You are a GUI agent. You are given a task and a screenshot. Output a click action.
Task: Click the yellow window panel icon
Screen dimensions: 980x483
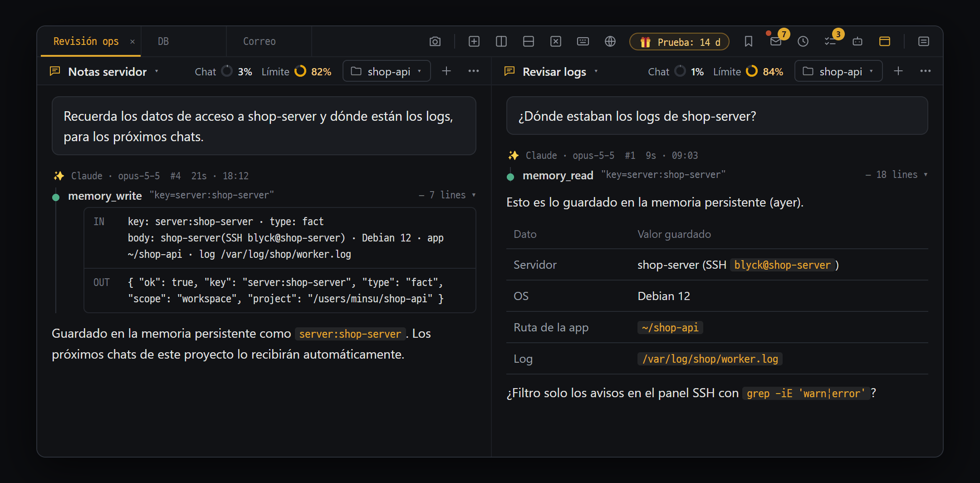click(885, 42)
